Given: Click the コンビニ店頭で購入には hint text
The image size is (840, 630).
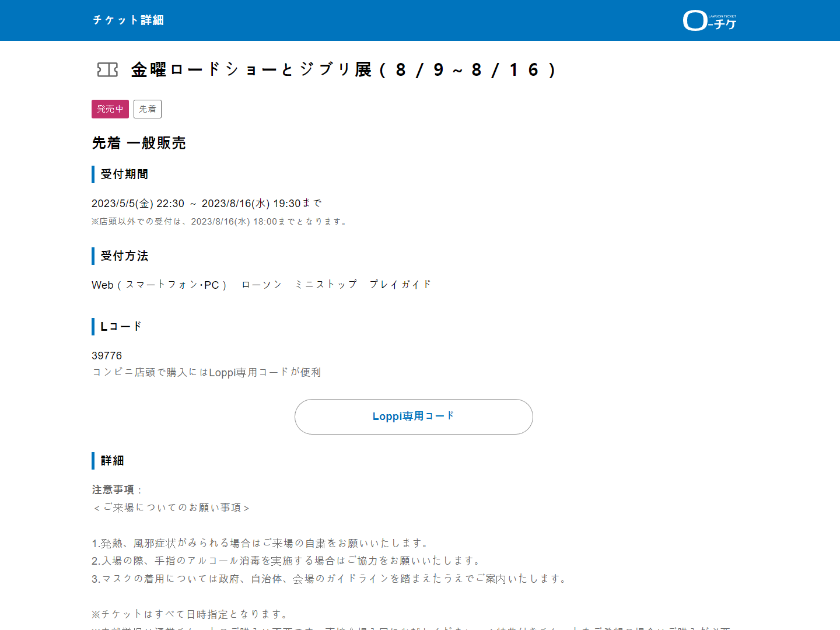Looking at the screenshot, I should click(x=206, y=372).
